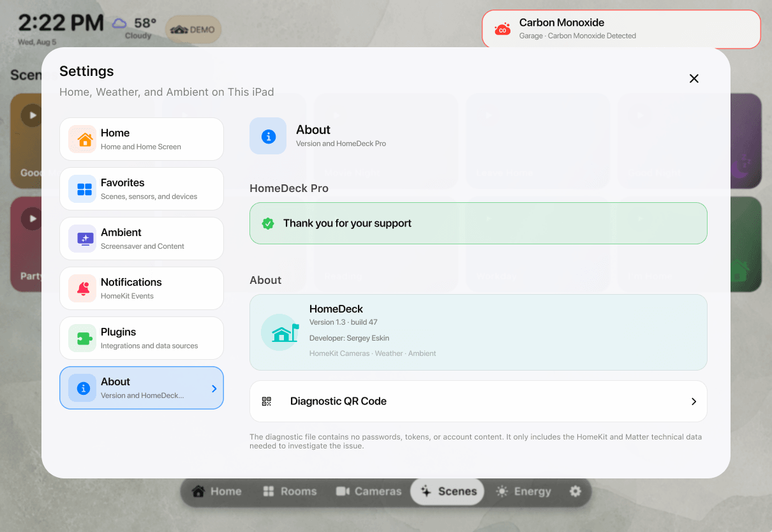Image resolution: width=772 pixels, height=532 pixels.
Task: Click the green verified checkmark badge
Action: coord(268,223)
